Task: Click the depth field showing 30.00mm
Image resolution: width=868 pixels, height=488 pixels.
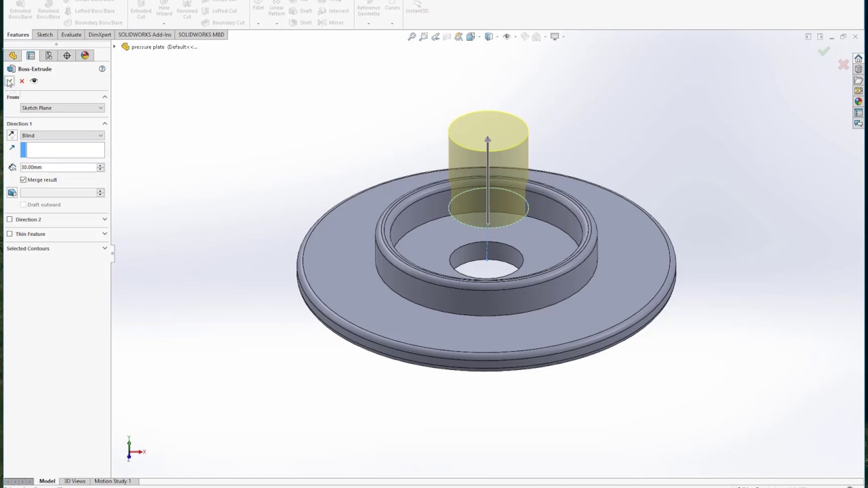Action: pos(58,167)
